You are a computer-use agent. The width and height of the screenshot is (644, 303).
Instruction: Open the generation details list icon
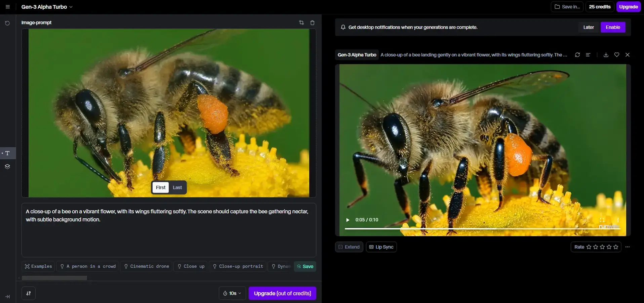[588, 55]
